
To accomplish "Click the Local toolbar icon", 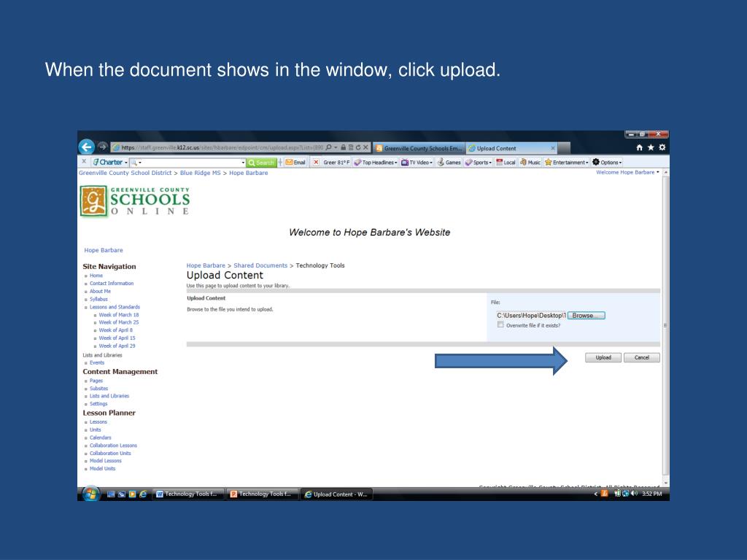I will (x=506, y=162).
